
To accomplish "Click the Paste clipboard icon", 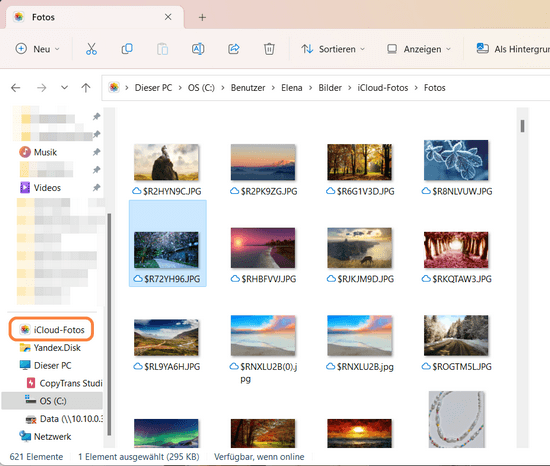I will (162, 49).
